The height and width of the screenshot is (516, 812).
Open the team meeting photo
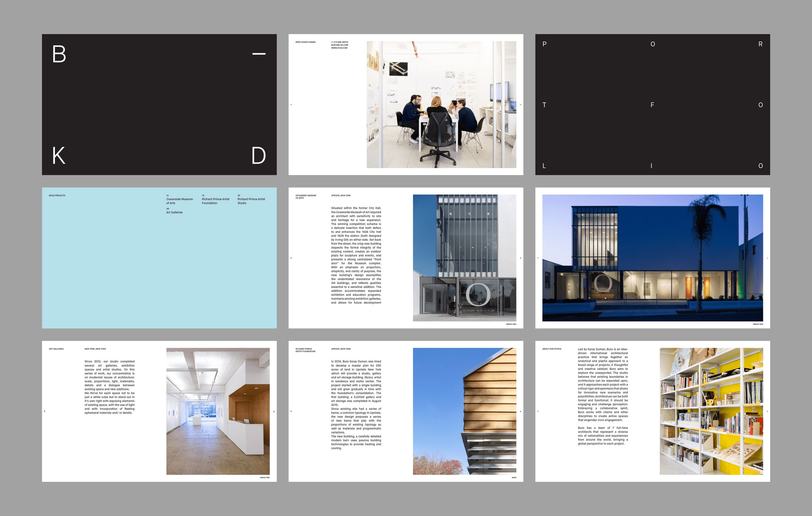(x=441, y=105)
